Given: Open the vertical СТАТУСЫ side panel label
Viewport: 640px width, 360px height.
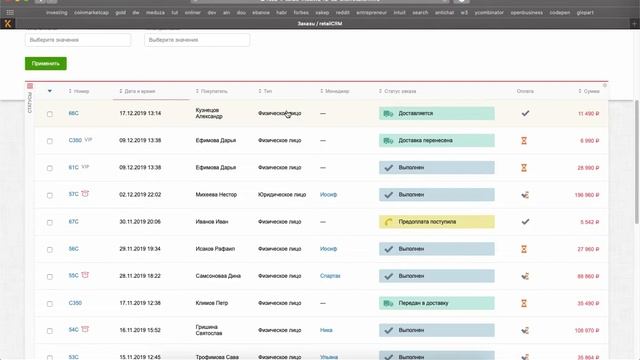Looking at the screenshot, I should pos(30,102).
